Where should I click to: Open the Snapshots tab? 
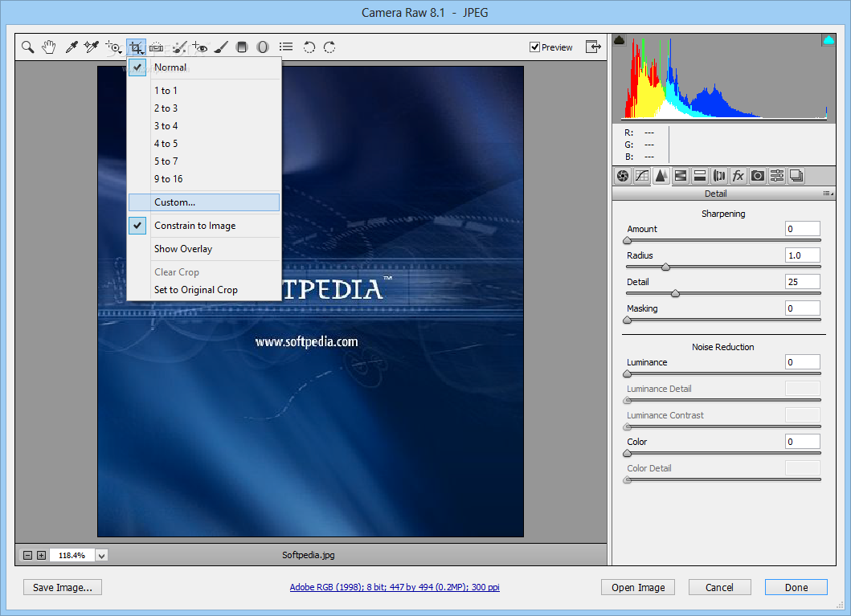796,176
